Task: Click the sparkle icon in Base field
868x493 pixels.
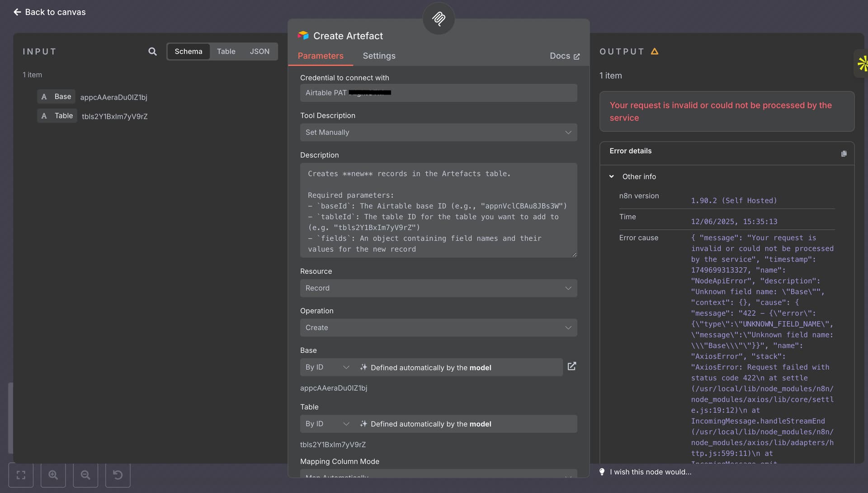Action: pos(363,367)
